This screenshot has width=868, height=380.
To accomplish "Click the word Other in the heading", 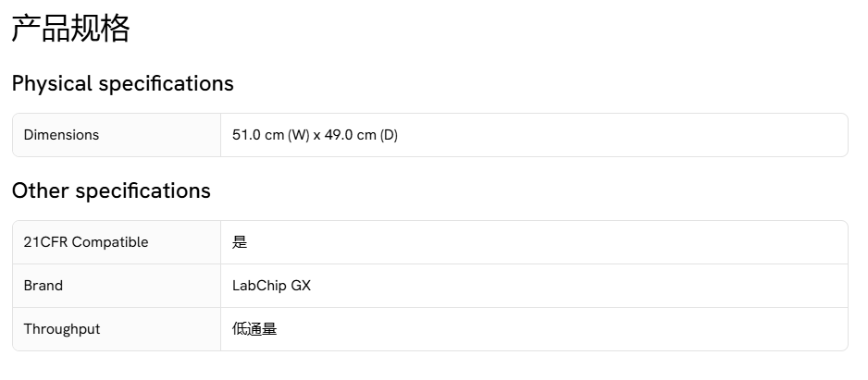I will point(40,190).
